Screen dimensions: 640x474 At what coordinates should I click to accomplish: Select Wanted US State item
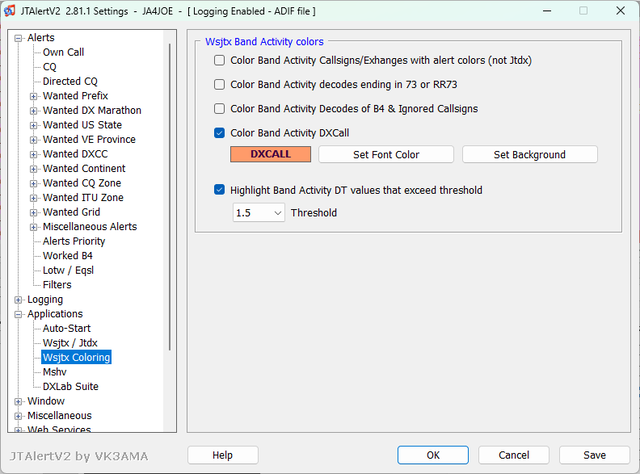click(x=82, y=125)
